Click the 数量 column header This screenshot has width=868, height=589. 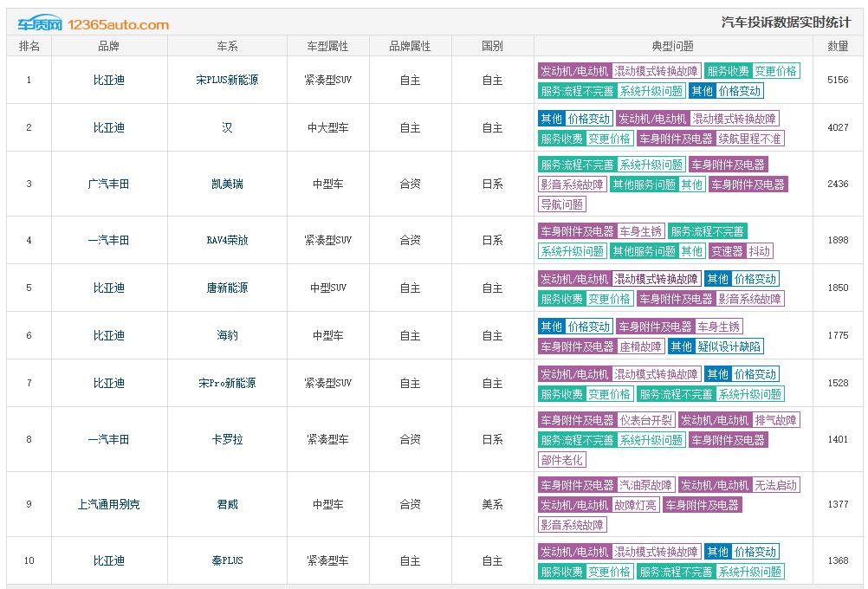[838, 46]
